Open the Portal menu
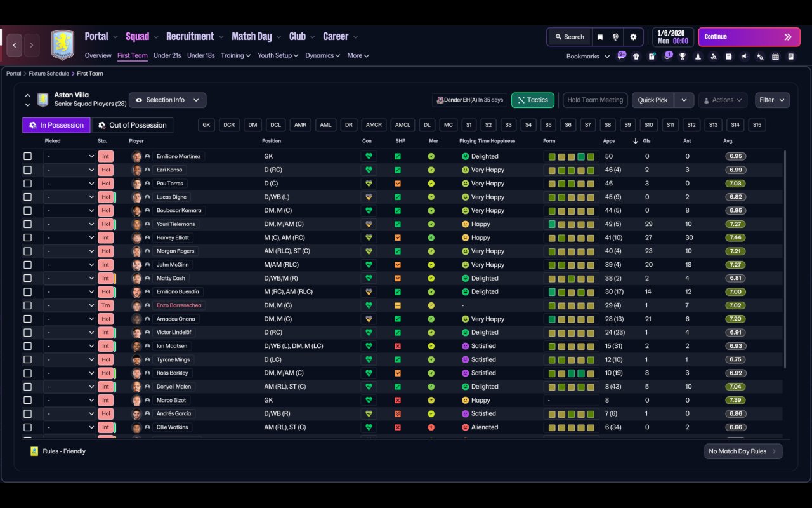The image size is (812, 508). [101, 37]
